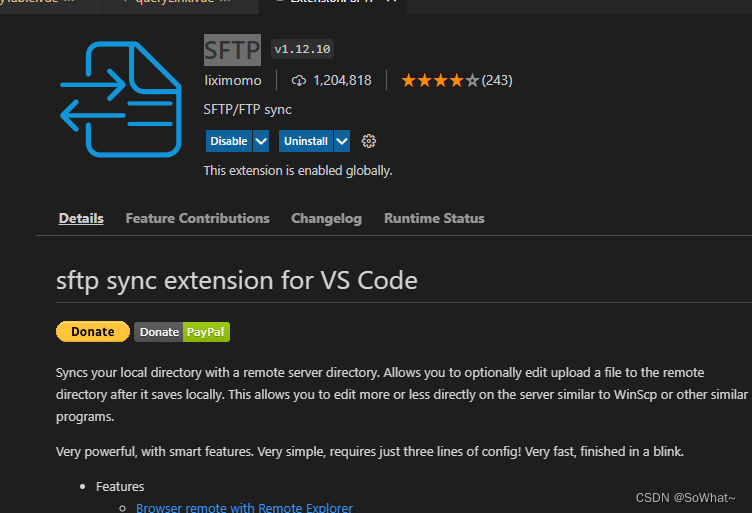
Task: Open the manage gear icon
Action: click(368, 141)
